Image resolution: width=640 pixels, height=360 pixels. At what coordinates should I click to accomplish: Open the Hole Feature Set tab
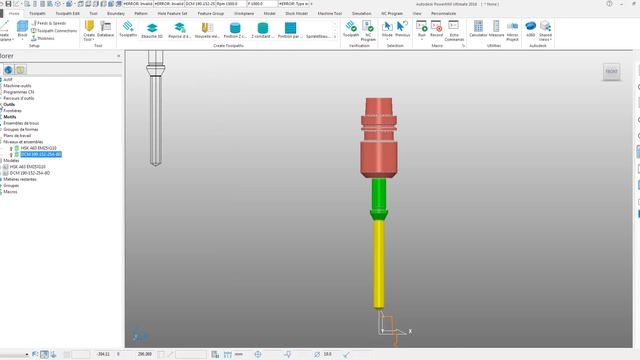pos(172,13)
